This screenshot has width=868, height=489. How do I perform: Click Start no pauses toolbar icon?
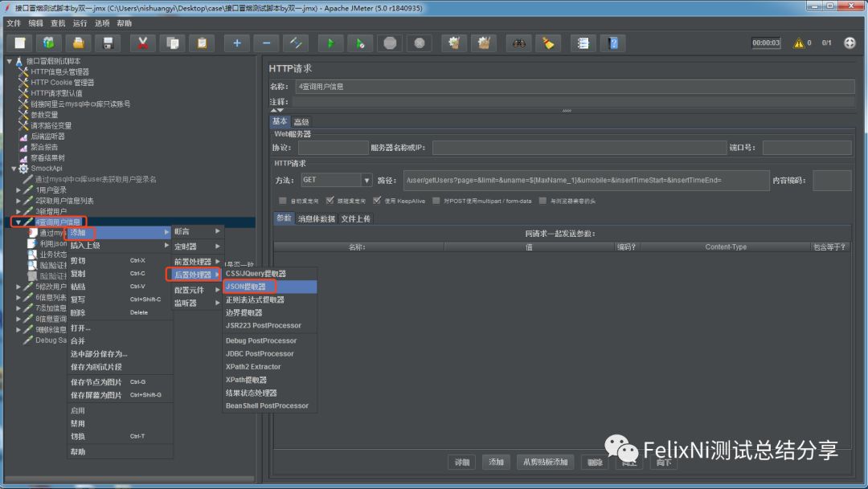coord(360,43)
